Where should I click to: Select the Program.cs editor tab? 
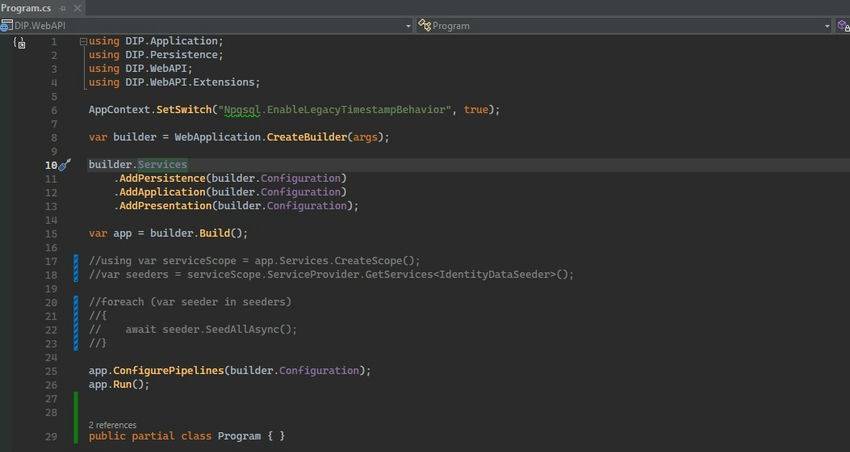point(26,8)
